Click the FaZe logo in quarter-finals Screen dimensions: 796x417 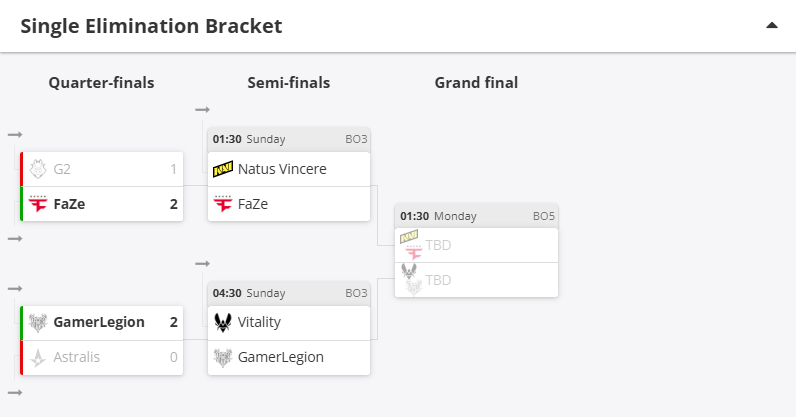tap(38, 204)
